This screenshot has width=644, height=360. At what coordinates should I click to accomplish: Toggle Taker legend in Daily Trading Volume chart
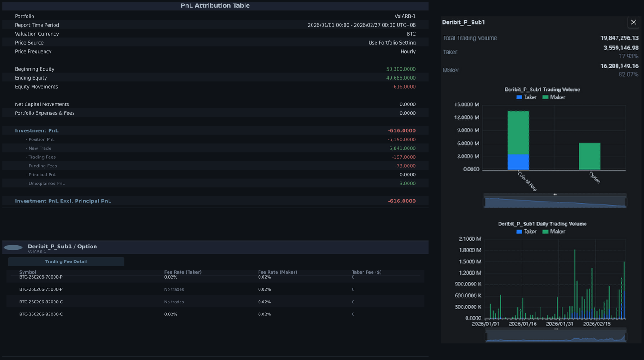tap(526, 231)
